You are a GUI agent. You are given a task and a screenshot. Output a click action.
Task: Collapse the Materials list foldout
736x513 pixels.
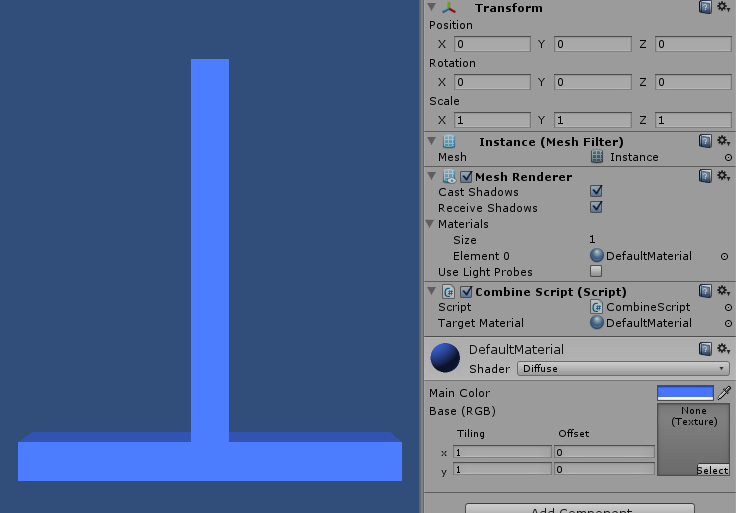tap(431, 224)
